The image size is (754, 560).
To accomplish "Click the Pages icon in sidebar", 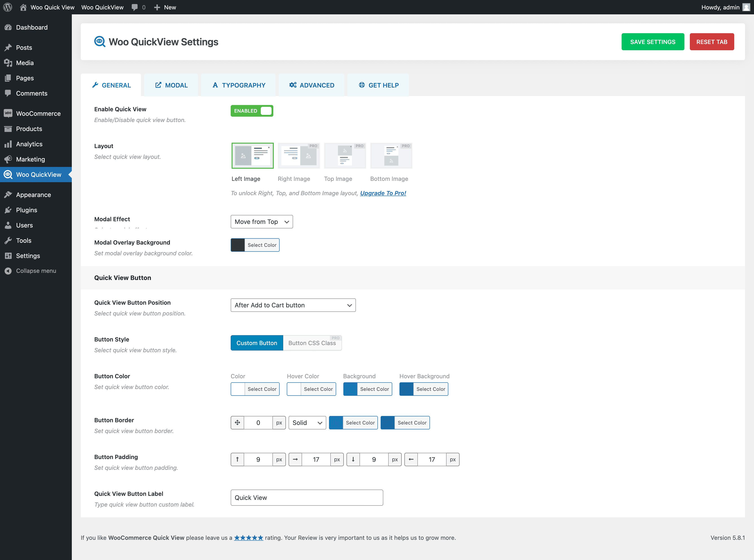I will coord(8,78).
